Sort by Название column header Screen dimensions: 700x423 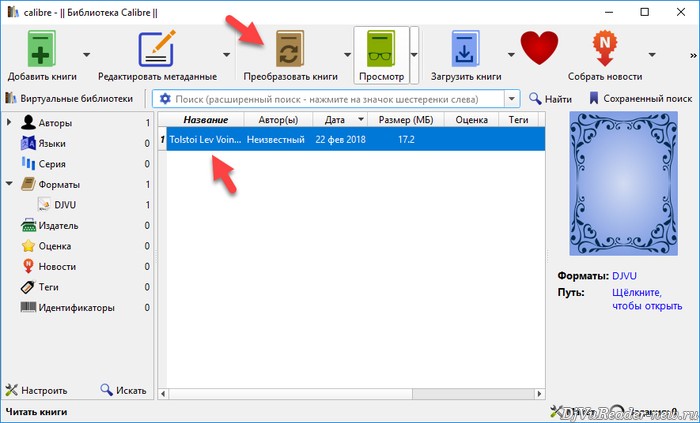click(x=205, y=120)
